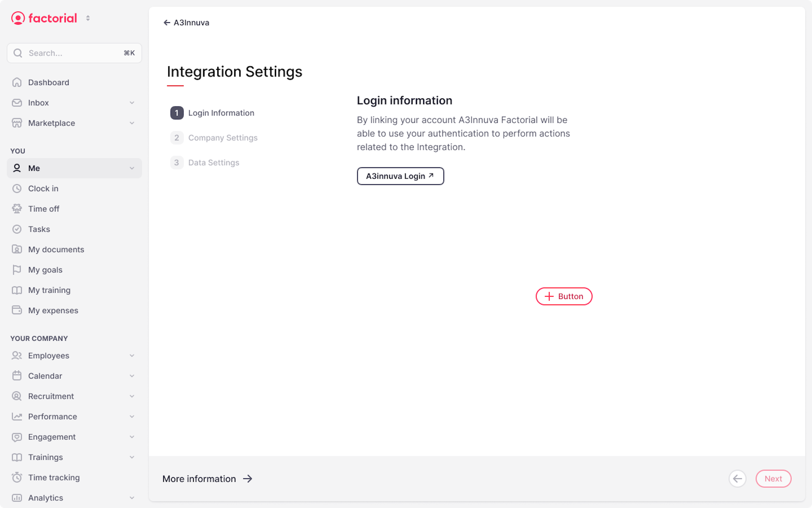
Task: Click the Me person icon
Action: click(x=17, y=168)
